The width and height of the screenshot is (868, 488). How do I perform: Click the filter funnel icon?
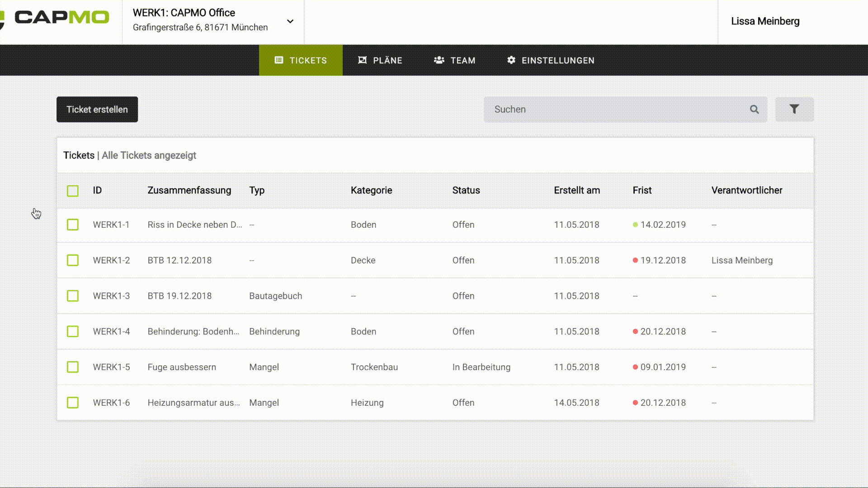(794, 109)
